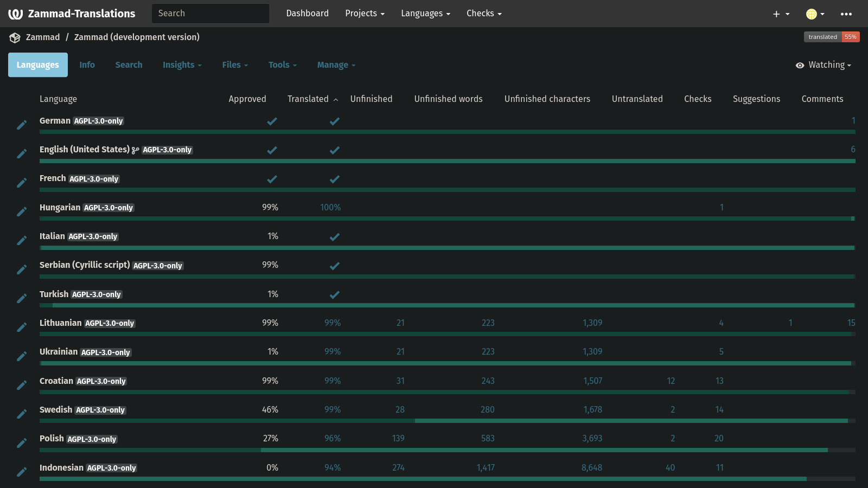Click Indonesian untranslated count 40
Image resolution: width=868 pixels, height=488 pixels.
670,467
